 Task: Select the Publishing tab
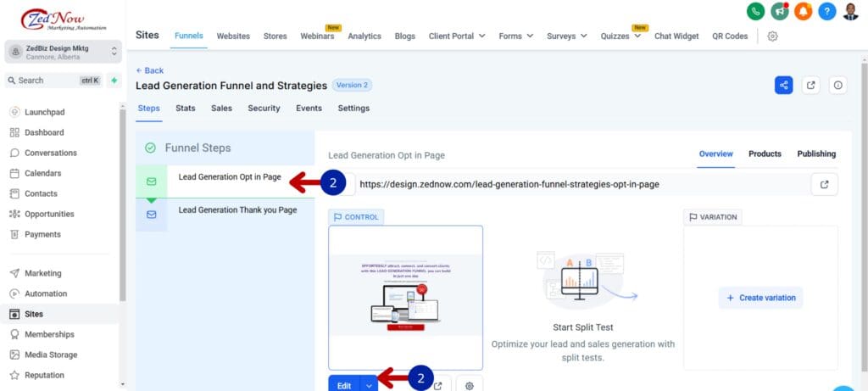point(816,154)
